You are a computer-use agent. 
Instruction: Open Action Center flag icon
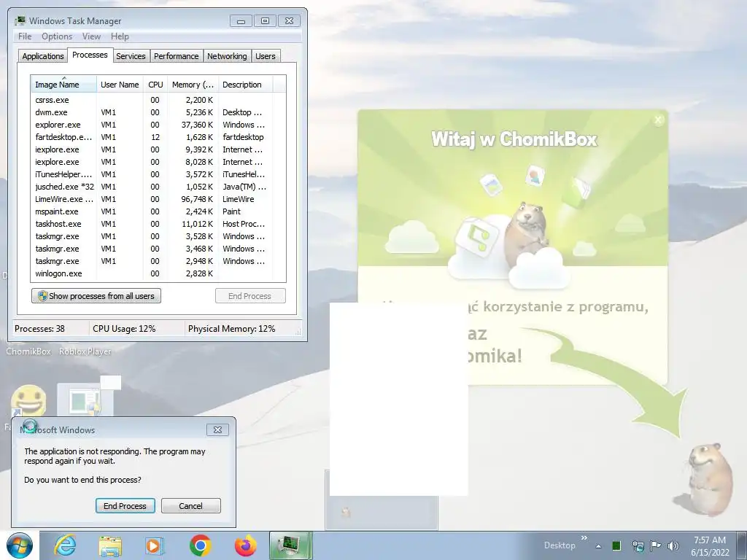click(656, 545)
